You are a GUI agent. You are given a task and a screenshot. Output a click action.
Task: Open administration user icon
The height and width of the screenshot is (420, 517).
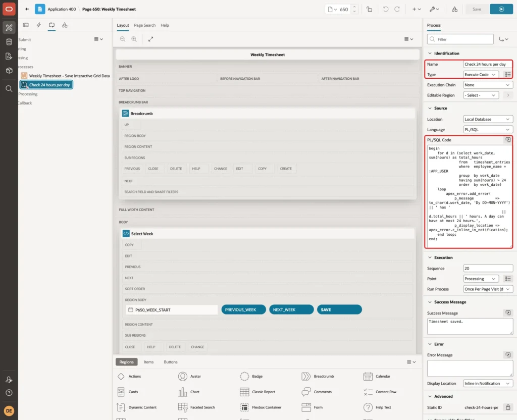click(9, 380)
